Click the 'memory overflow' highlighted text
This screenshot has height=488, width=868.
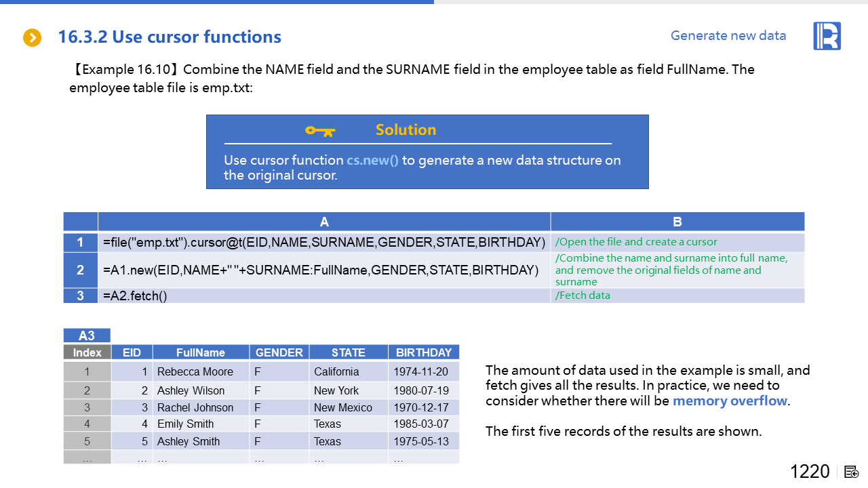730,401
